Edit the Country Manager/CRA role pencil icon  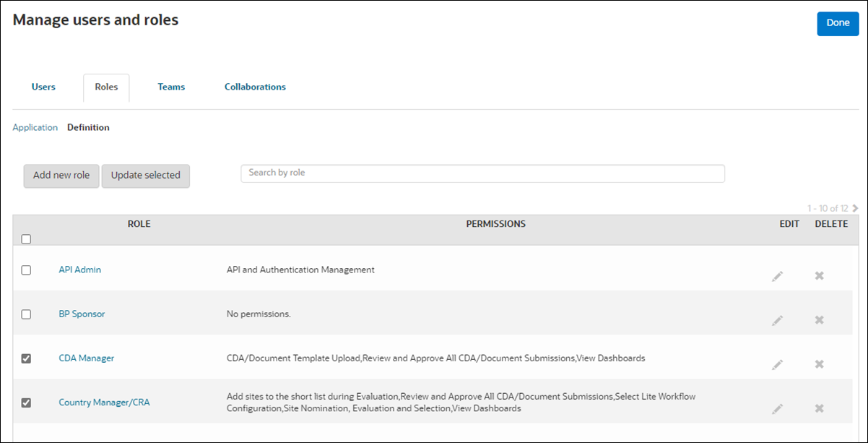pyautogui.click(x=777, y=409)
